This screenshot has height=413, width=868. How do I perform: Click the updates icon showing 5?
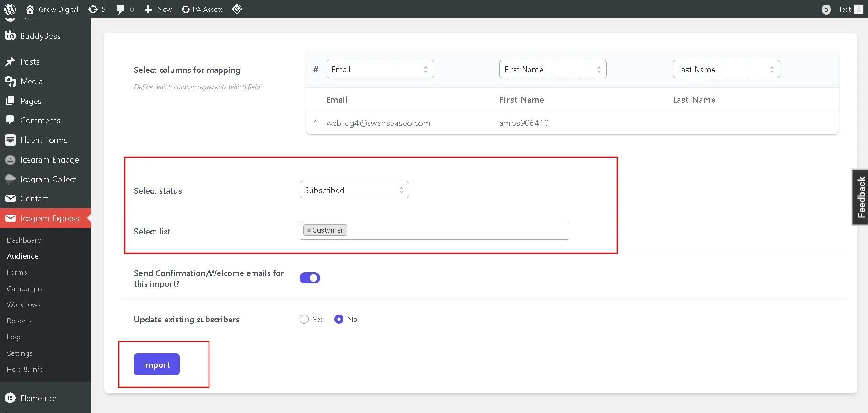[x=93, y=9]
